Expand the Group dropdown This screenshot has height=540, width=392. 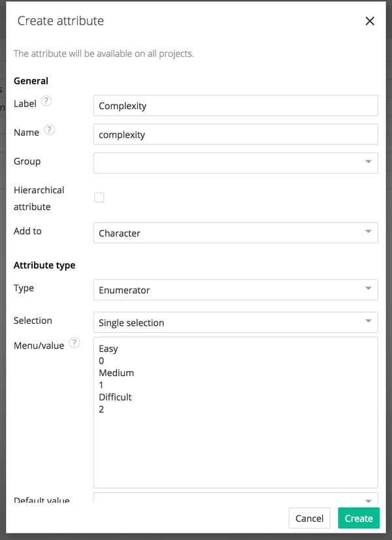tap(235, 163)
